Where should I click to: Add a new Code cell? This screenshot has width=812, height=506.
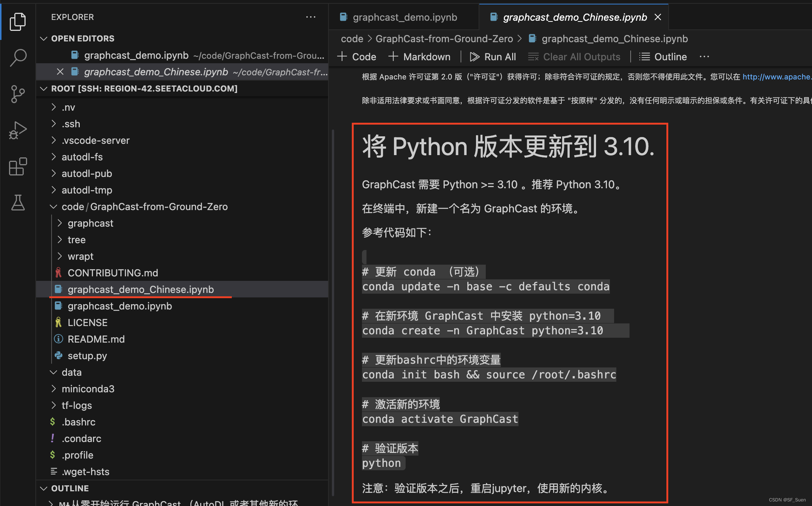(x=357, y=56)
